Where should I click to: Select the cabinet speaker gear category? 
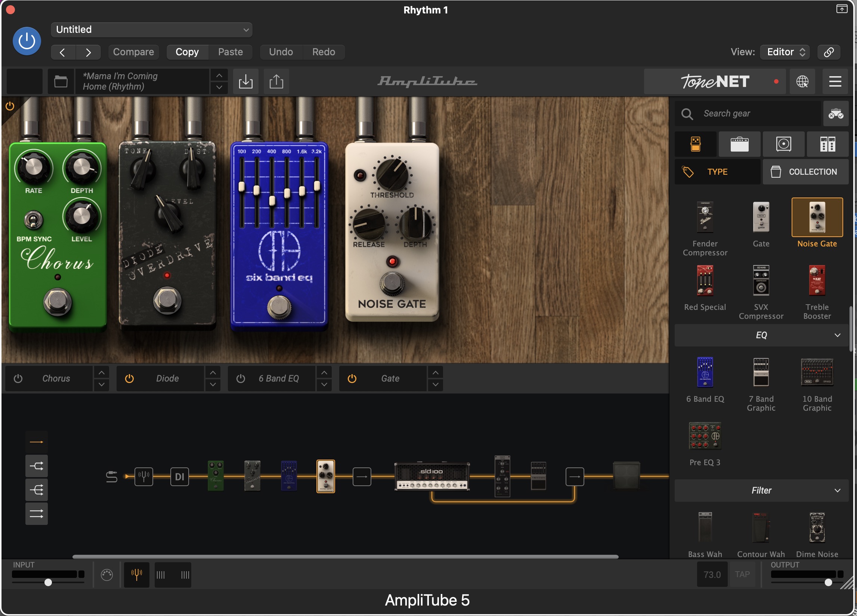784,144
